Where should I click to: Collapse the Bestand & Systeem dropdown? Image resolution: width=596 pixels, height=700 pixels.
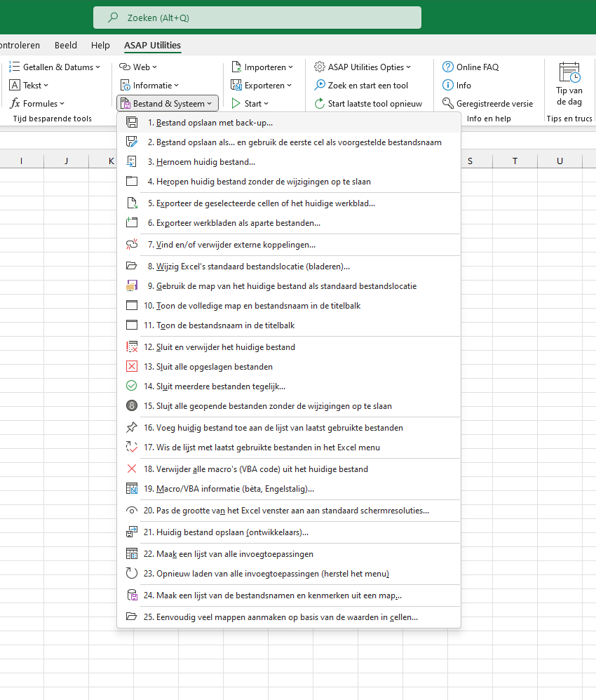[168, 104]
